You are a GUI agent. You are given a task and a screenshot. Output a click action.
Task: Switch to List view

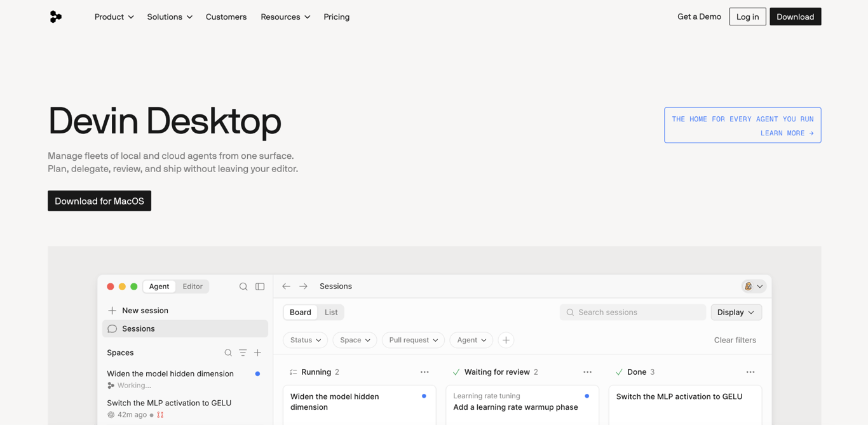331,312
